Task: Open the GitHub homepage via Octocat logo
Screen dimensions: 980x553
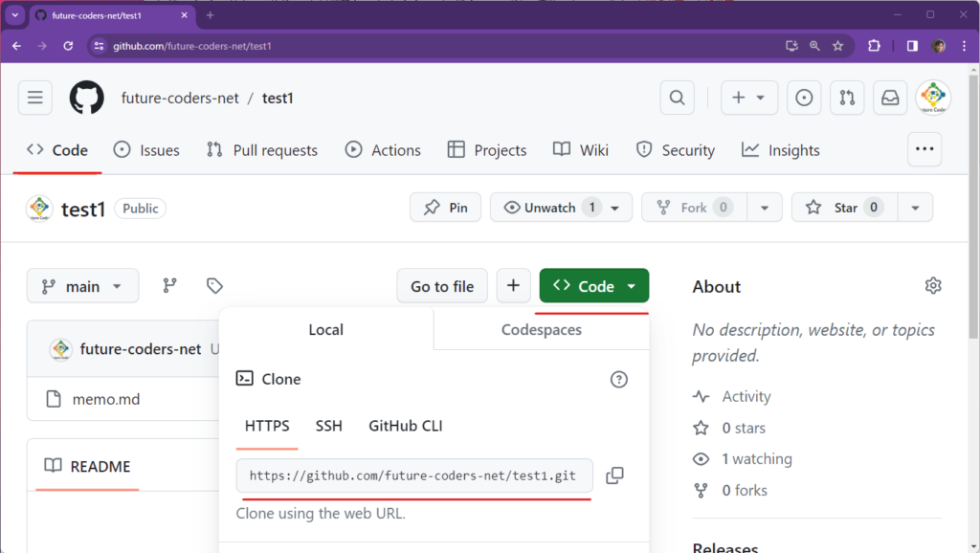Action: [x=87, y=98]
